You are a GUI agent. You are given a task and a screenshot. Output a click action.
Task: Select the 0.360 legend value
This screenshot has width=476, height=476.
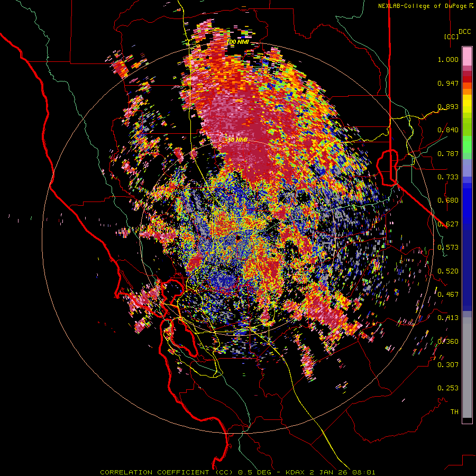pyautogui.click(x=448, y=342)
